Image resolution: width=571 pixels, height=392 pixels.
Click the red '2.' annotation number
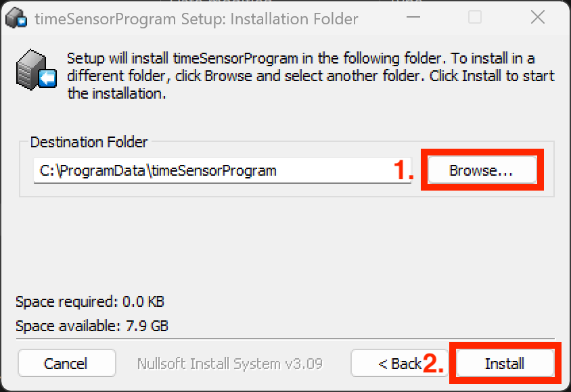434,364
